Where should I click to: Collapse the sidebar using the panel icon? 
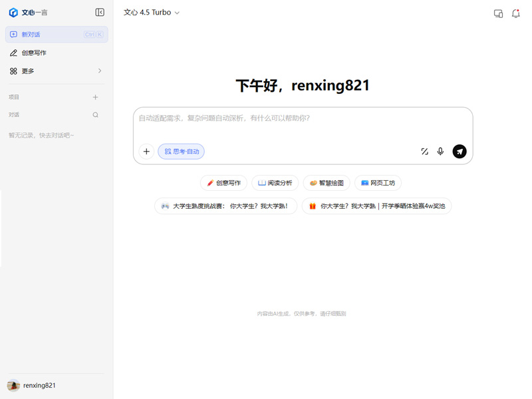[100, 12]
